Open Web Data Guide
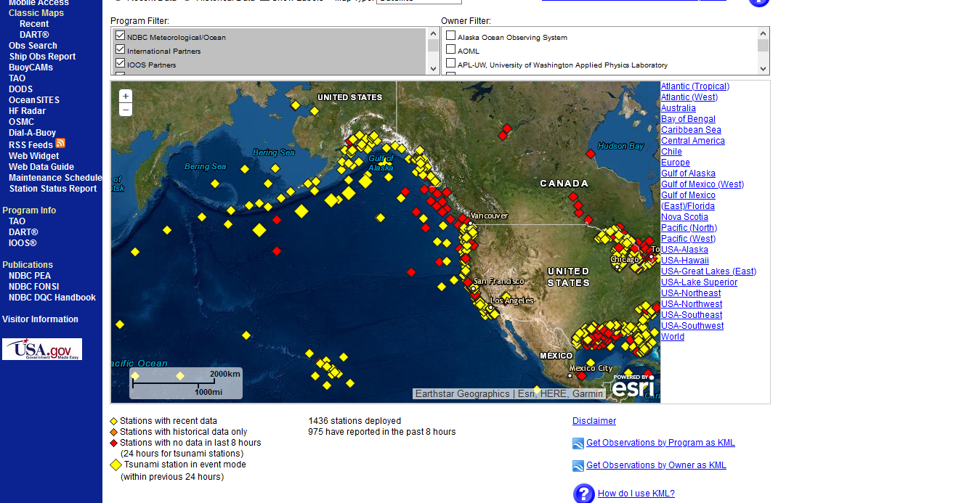Viewport: 980px width, 503px height. pos(41,167)
